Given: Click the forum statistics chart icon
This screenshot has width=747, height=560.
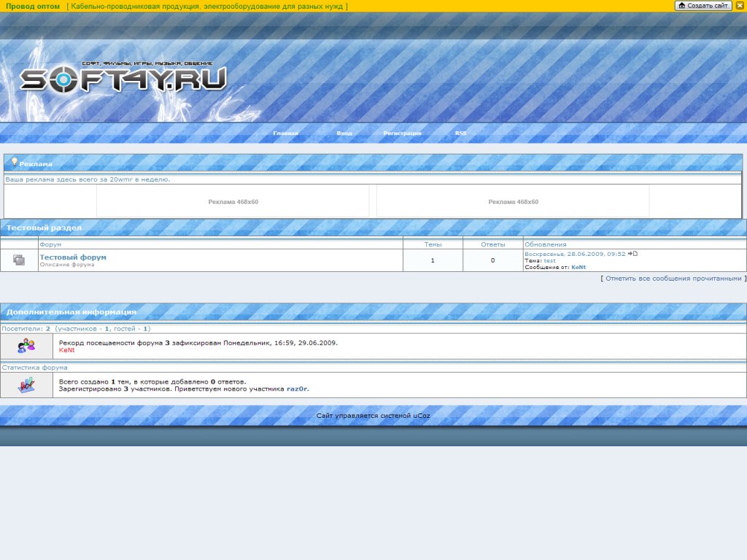Looking at the screenshot, I should 26,385.
